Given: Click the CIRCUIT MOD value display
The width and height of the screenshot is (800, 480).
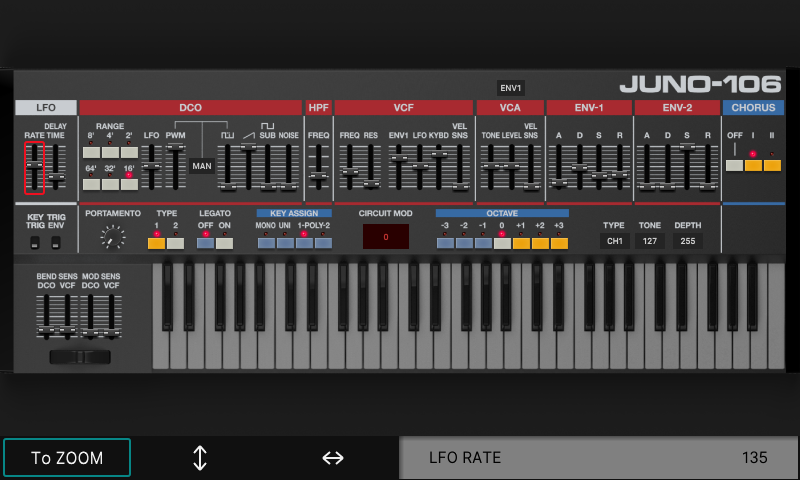Looking at the screenshot, I should (x=386, y=237).
